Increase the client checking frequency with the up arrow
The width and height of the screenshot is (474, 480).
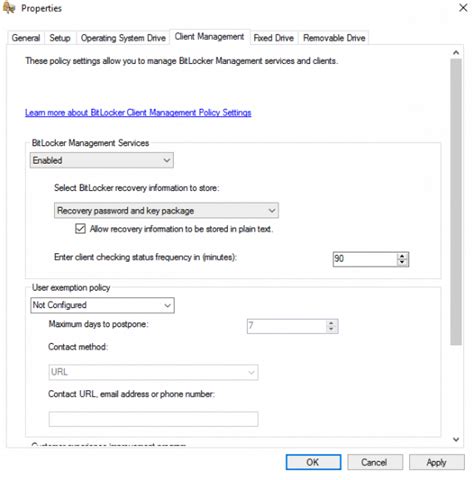[402, 256]
